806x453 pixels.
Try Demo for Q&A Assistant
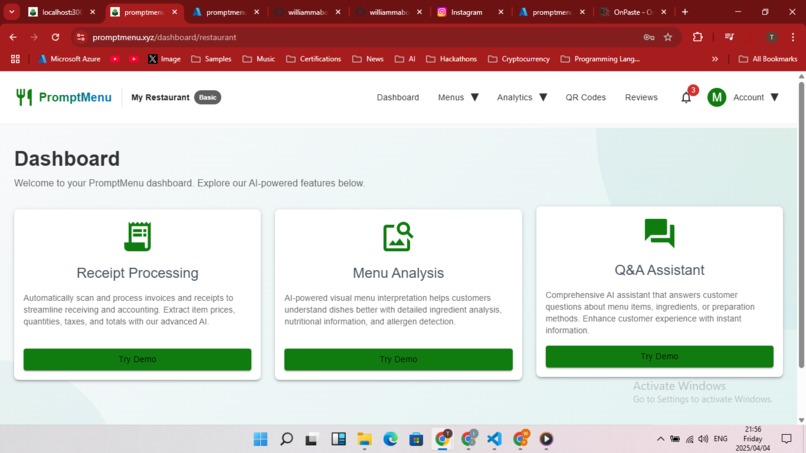point(660,356)
